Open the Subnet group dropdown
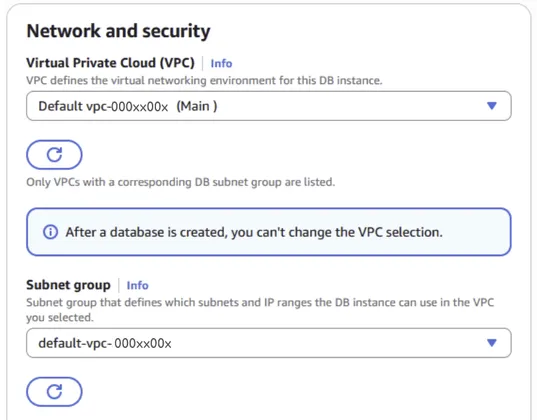Screen dimensions: 537x420 (269, 343)
